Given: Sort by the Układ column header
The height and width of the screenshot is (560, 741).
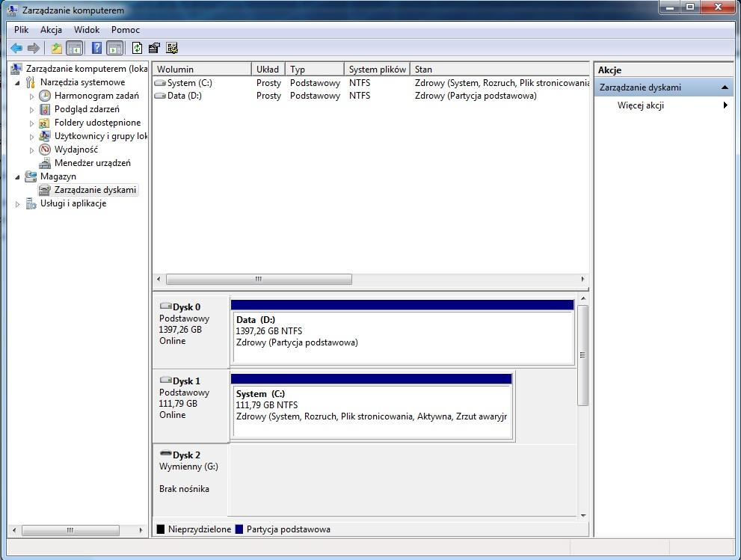Looking at the screenshot, I should (268, 70).
